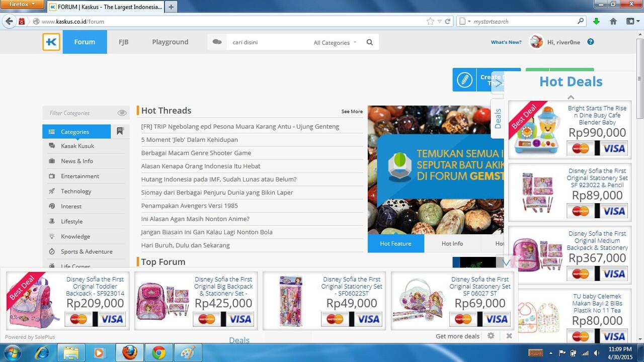644x362 pixels.
Task: Open the address bar history dropdown arrow
Action: 440,21
